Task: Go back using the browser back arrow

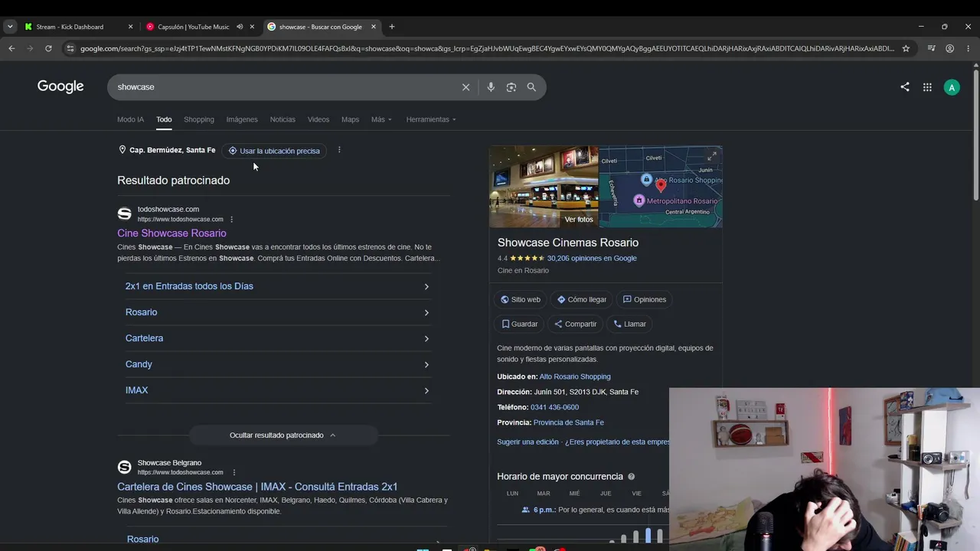Action: pos(11,48)
